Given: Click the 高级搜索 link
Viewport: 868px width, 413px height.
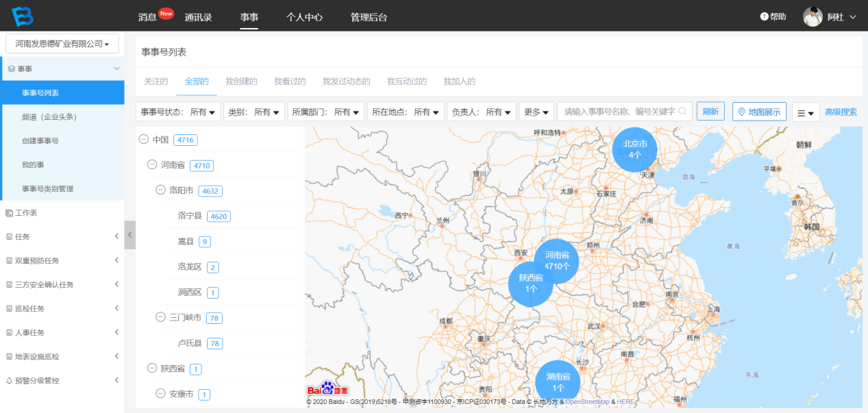Looking at the screenshot, I should (841, 112).
